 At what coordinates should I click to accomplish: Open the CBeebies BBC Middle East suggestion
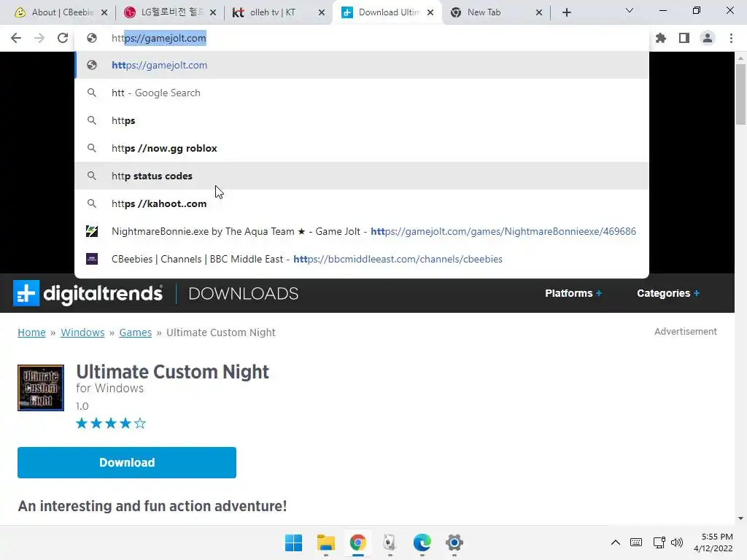[x=362, y=259]
